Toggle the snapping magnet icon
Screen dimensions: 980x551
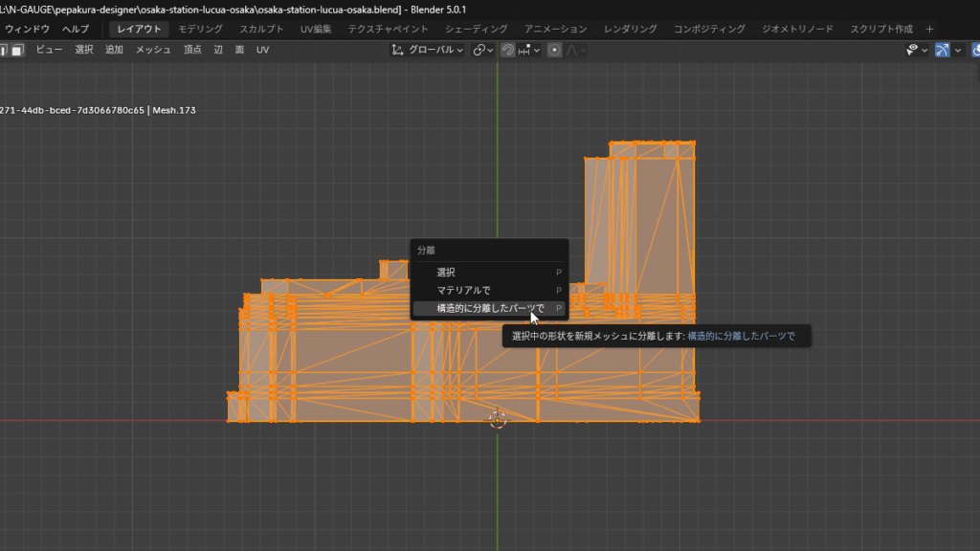click(x=507, y=50)
